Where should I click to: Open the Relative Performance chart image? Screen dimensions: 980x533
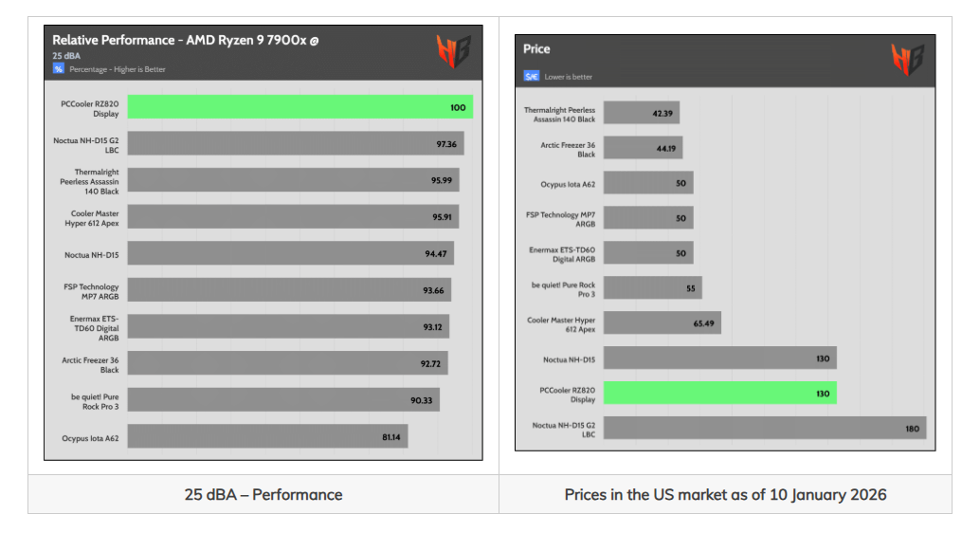[263, 243]
